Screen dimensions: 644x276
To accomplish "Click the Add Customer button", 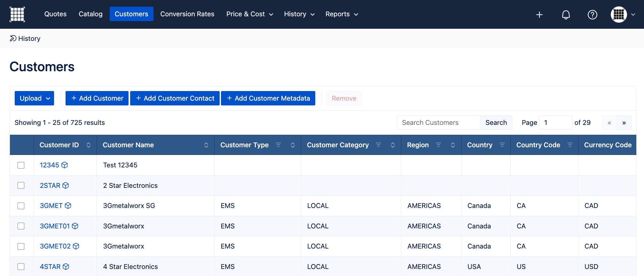I will click(x=97, y=98).
